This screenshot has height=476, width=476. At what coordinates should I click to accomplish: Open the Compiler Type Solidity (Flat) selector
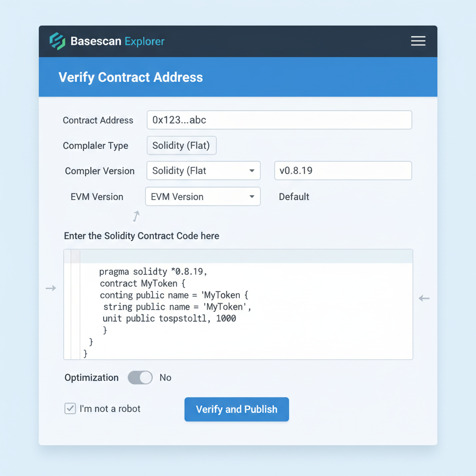click(181, 145)
